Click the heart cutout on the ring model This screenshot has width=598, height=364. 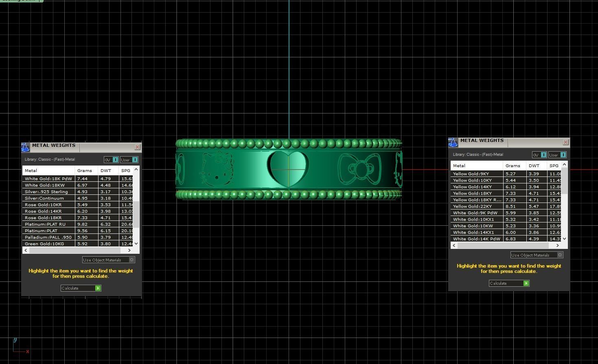coord(288,169)
